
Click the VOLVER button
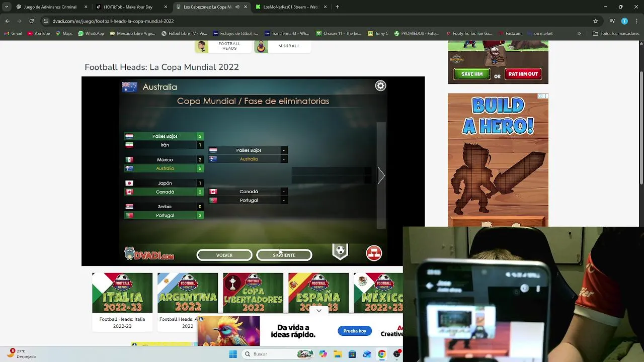click(224, 255)
